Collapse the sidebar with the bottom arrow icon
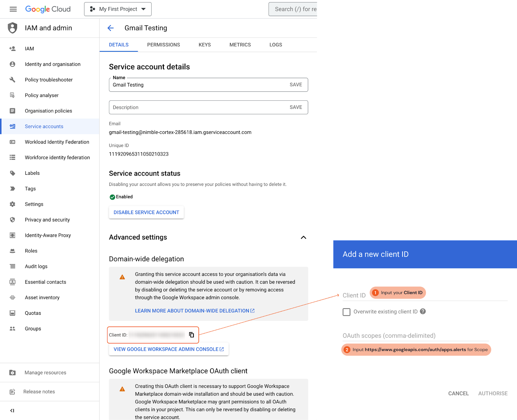 pos(12,411)
